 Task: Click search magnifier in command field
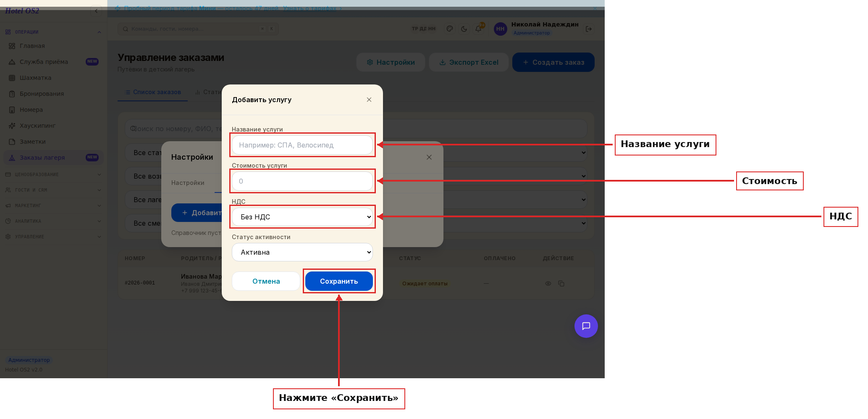click(126, 29)
